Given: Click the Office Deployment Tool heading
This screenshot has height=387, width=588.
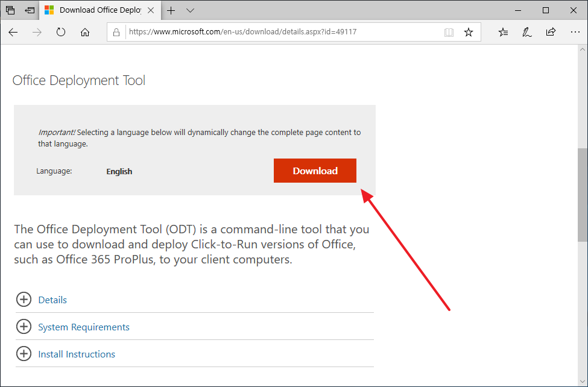Looking at the screenshot, I should tap(79, 81).
